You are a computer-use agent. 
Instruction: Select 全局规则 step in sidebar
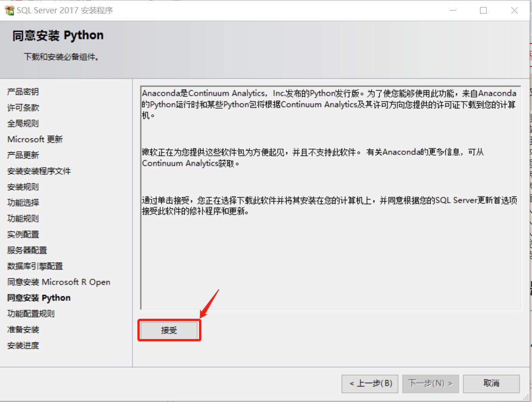(x=23, y=123)
